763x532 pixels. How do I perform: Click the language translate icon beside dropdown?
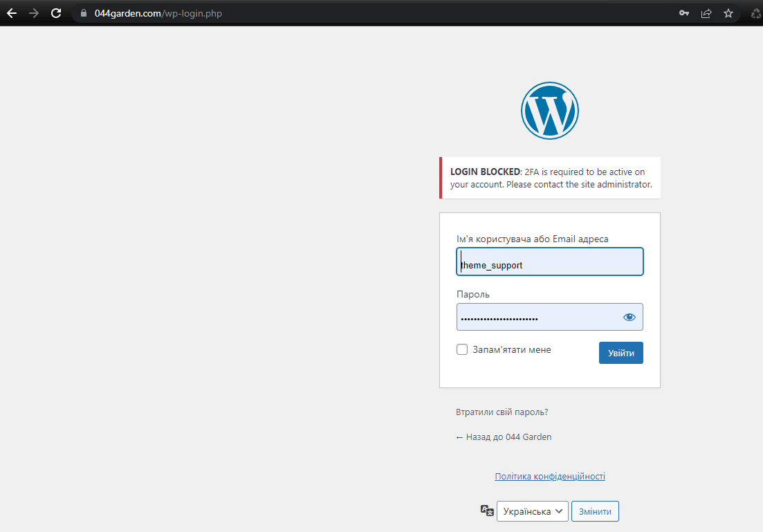[487, 511]
